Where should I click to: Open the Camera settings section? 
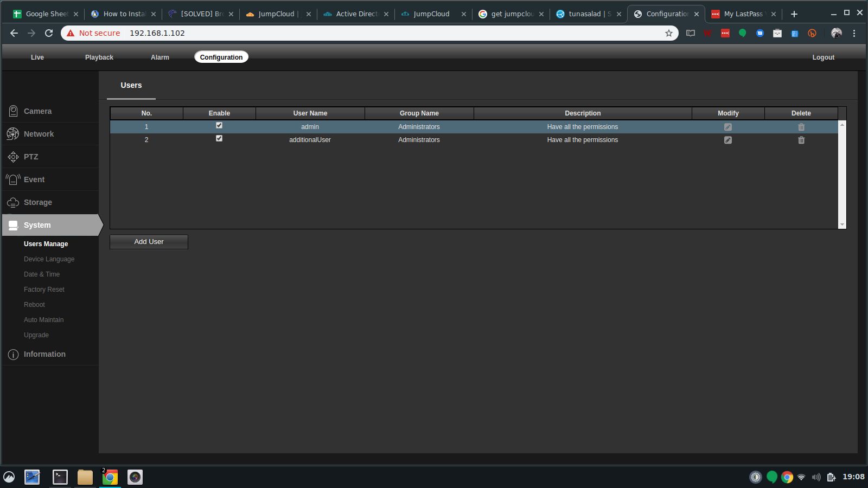pos(37,111)
